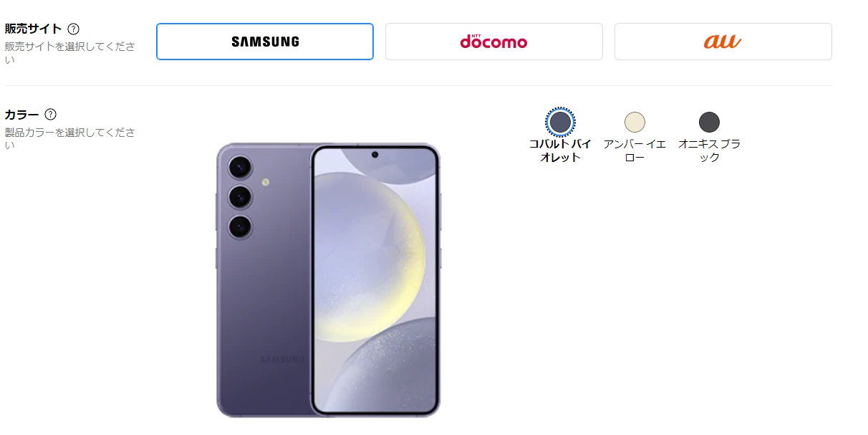Click the phone's back panel image
This screenshot has width=868, height=435.
(x=264, y=279)
